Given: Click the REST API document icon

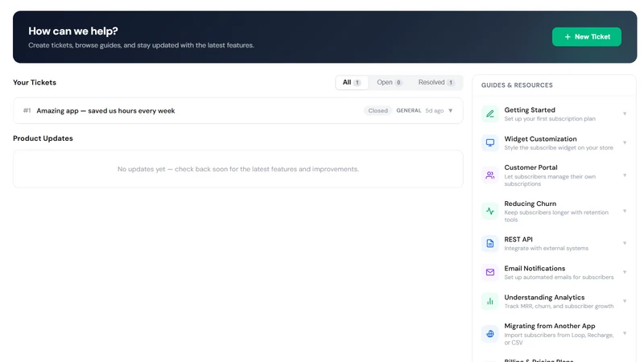Looking at the screenshot, I should tap(490, 244).
